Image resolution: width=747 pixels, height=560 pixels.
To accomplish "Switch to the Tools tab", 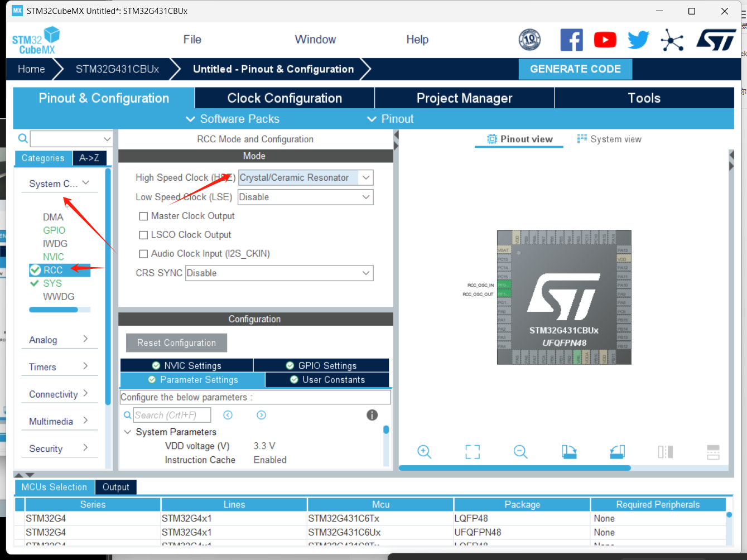I will coord(644,98).
